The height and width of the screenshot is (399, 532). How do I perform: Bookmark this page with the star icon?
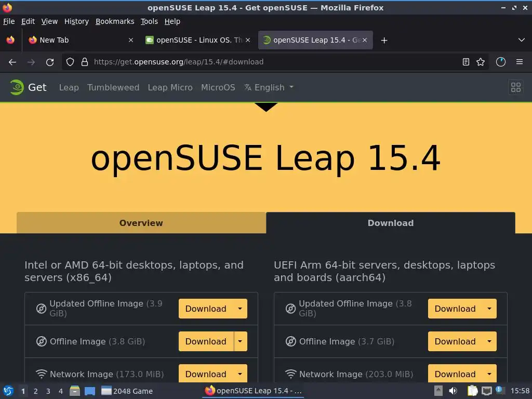coord(481,62)
